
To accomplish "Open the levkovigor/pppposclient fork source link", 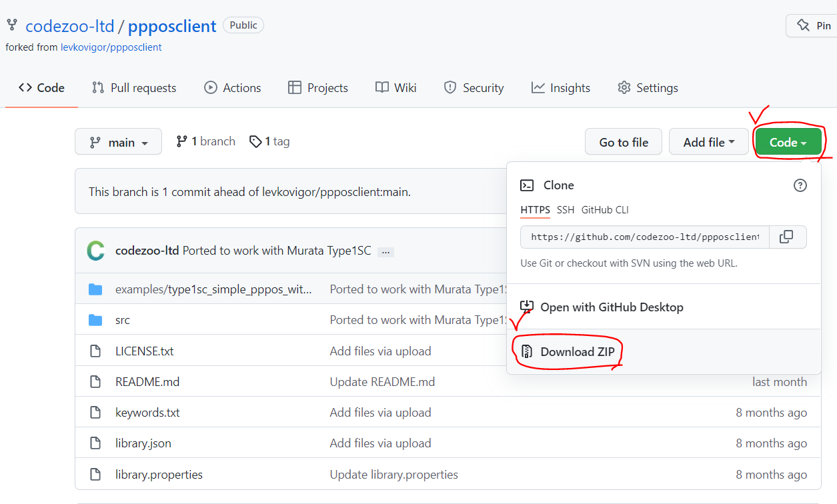I will (111, 47).
